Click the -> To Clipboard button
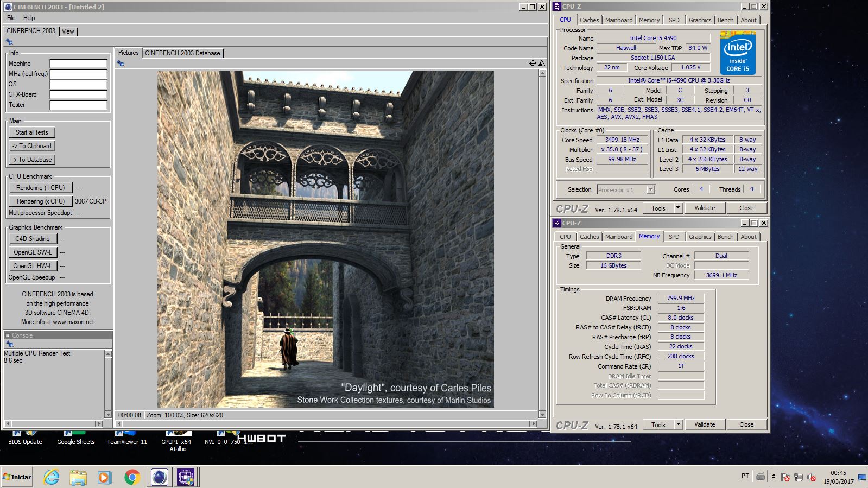Viewport: 868px width, 488px height. click(31, 146)
